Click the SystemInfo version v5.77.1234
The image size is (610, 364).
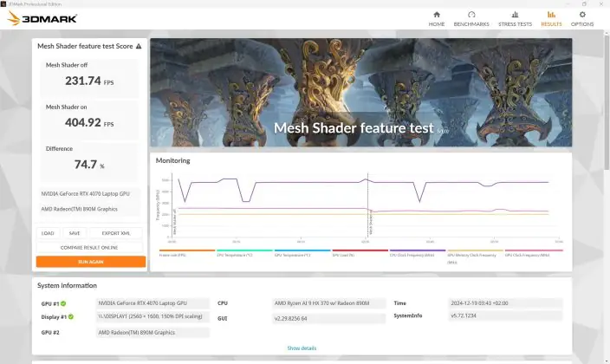[505, 315]
